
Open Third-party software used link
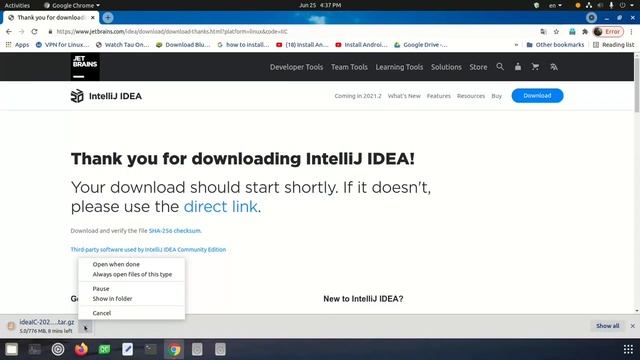click(148, 249)
